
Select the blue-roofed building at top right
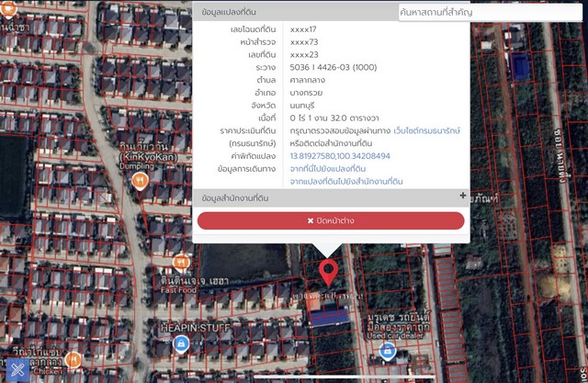pyautogui.click(x=519, y=64)
